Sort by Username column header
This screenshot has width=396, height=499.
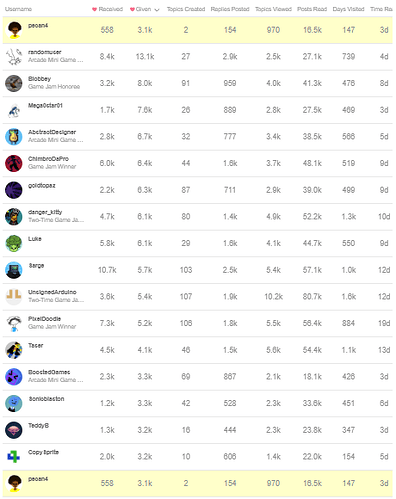18,9
